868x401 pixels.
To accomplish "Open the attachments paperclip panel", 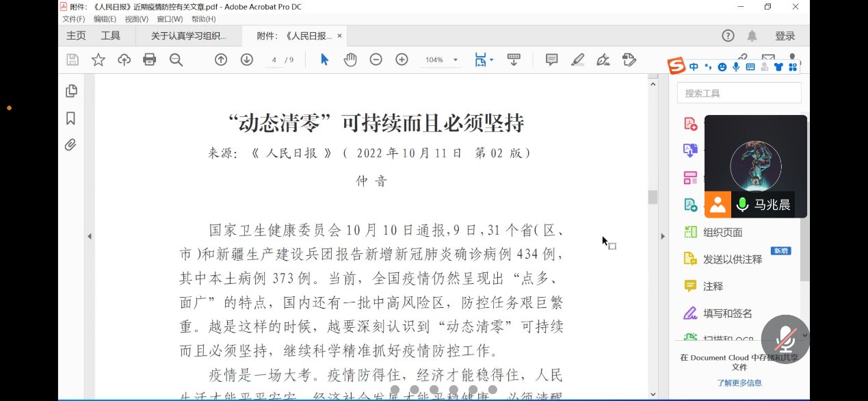I will click(x=70, y=145).
